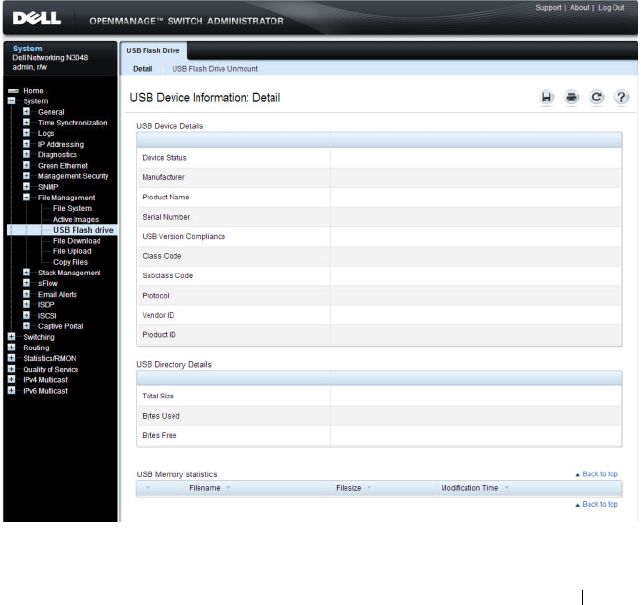Screen dimensions: 641x605
Task: Click Back to top above memory statistics table
Action: 596,474
